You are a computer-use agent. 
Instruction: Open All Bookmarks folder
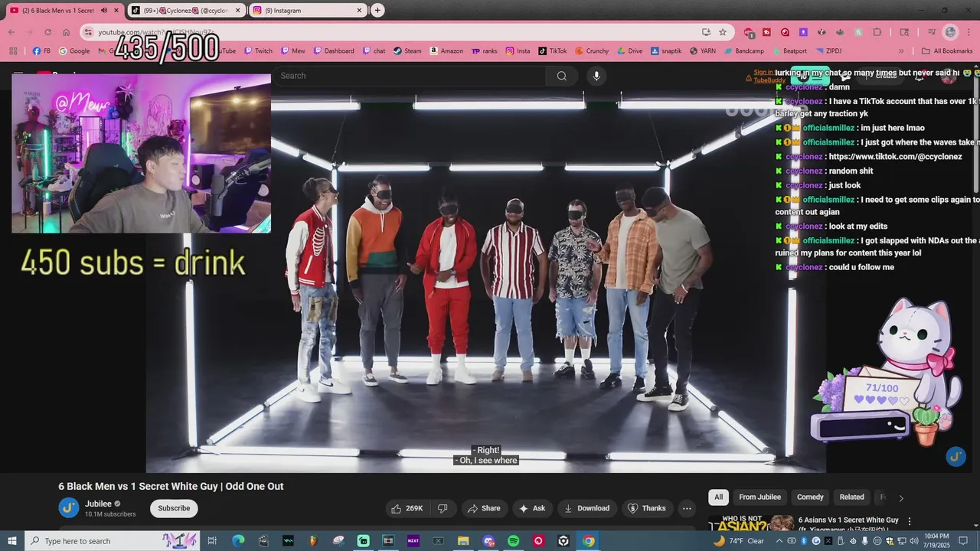point(947,51)
